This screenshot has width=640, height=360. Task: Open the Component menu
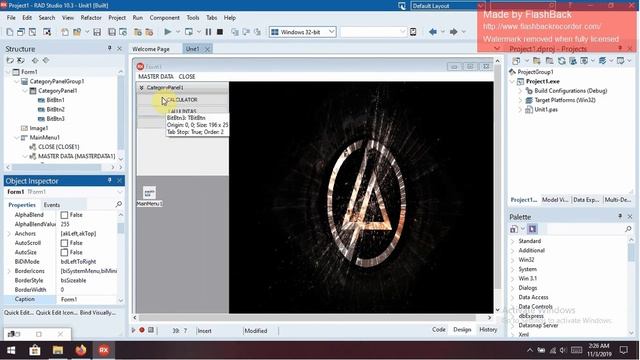coord(164,18)
